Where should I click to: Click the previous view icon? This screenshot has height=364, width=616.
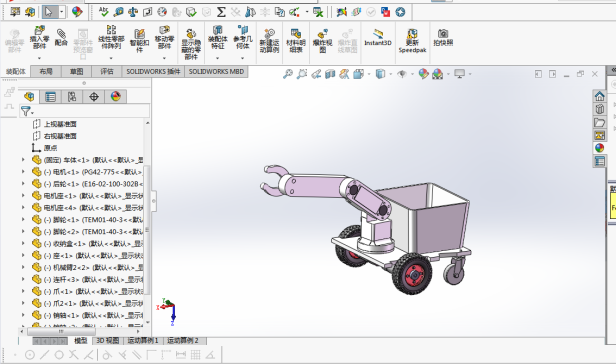pos(316,74)
